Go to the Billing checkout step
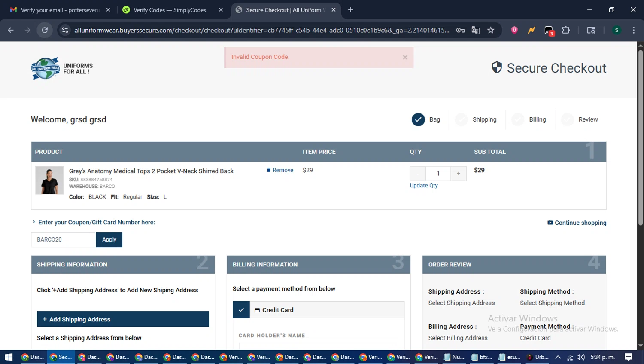The width and height of the screenshot is (644, 364). click(529, 119)
